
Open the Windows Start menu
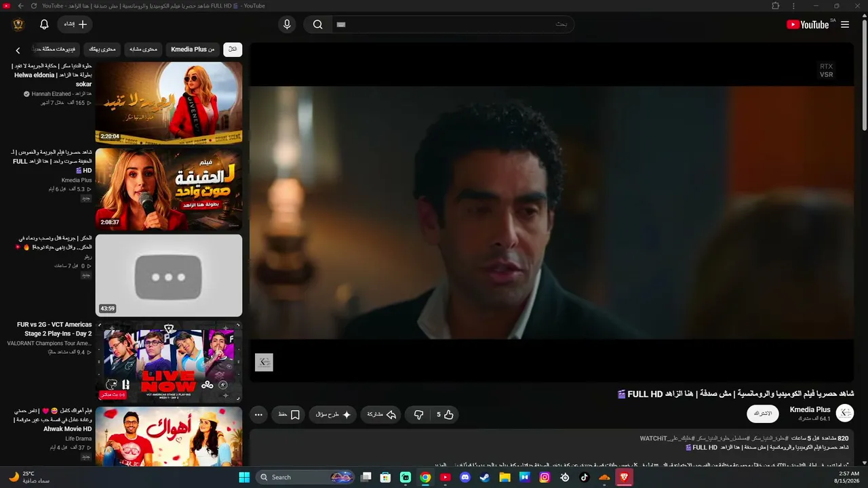coord(243,477)
